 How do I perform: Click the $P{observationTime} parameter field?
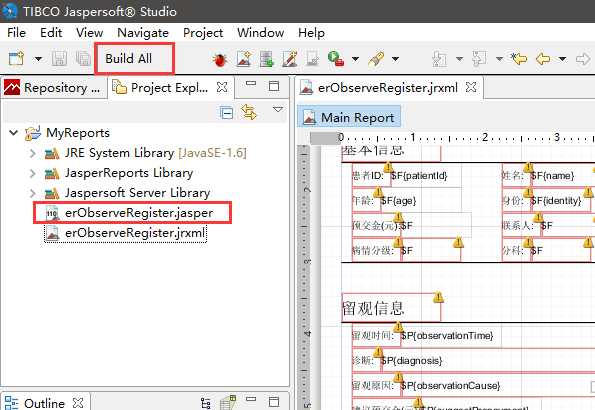447,336
